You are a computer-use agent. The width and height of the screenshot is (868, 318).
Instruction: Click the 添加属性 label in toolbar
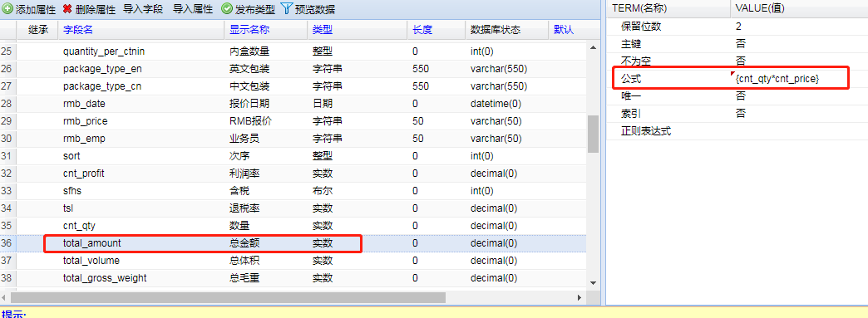tap(36, 9)
